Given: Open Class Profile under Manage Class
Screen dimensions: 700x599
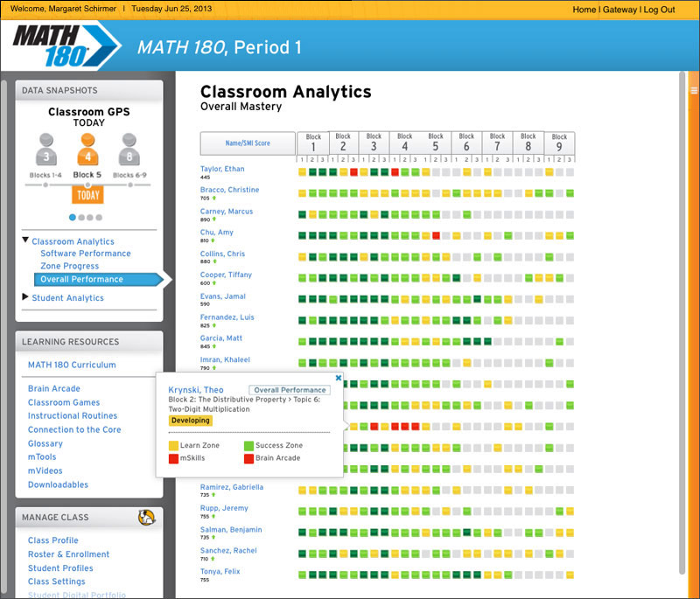Looking at the screenshot, I should [x=53, y=540].
